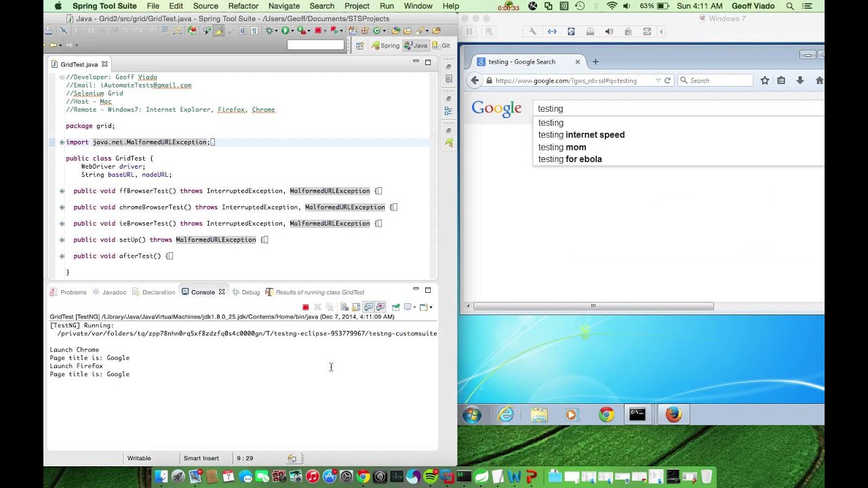Bookmark page with Firefox star icon

coord(765,80)
